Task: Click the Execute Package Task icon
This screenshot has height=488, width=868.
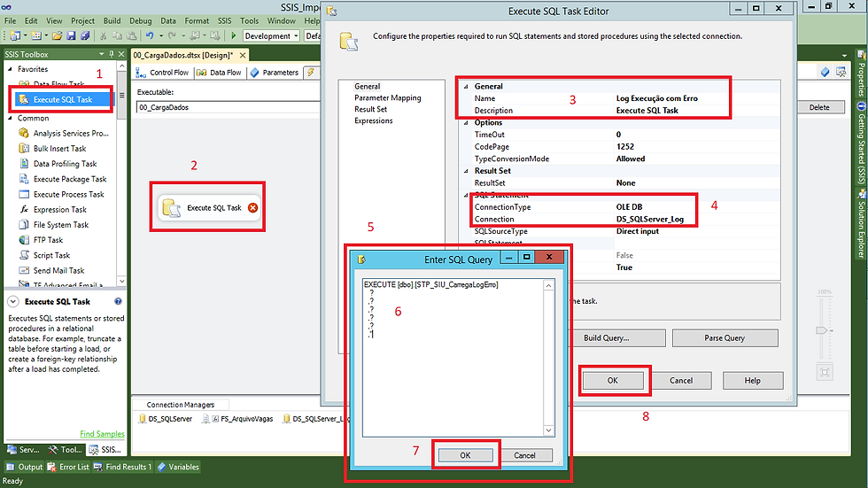Action: [24, 179]
